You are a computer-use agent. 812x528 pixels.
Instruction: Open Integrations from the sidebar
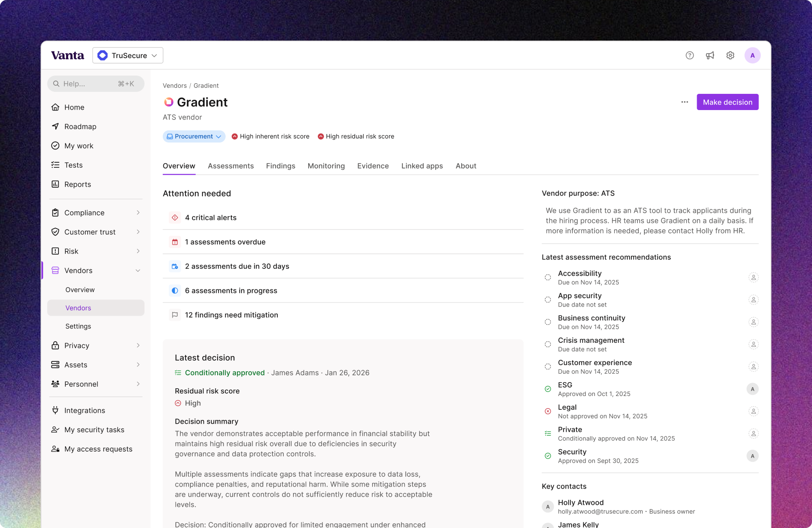(x=84, y=411)
